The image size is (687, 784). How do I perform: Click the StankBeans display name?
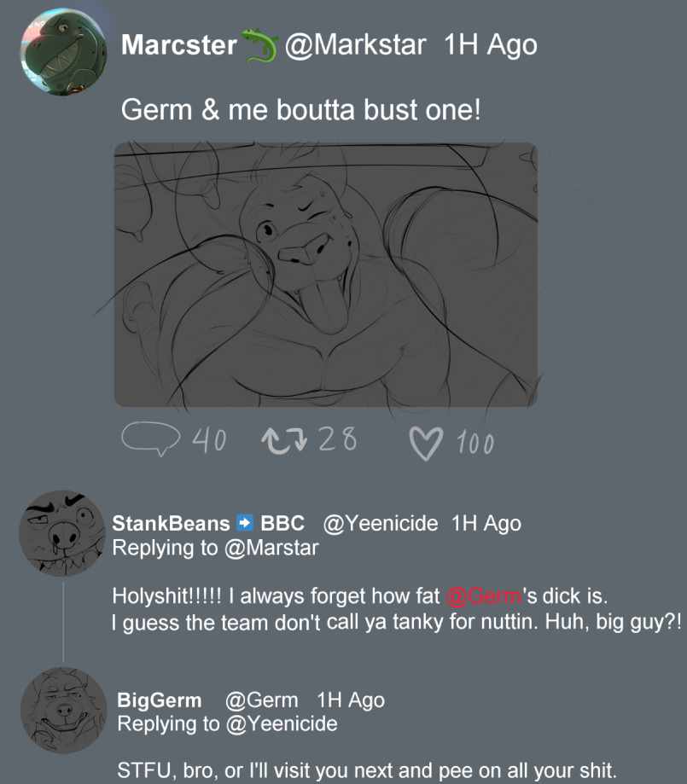(171, 523)
